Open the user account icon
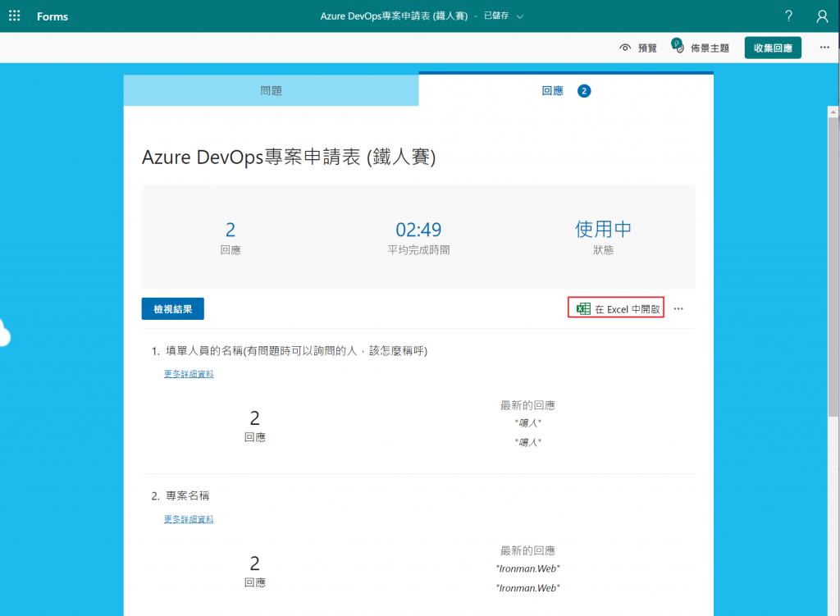Image resolution: width=840 pixels, height=616 pixels. click(x=822, y=16)
